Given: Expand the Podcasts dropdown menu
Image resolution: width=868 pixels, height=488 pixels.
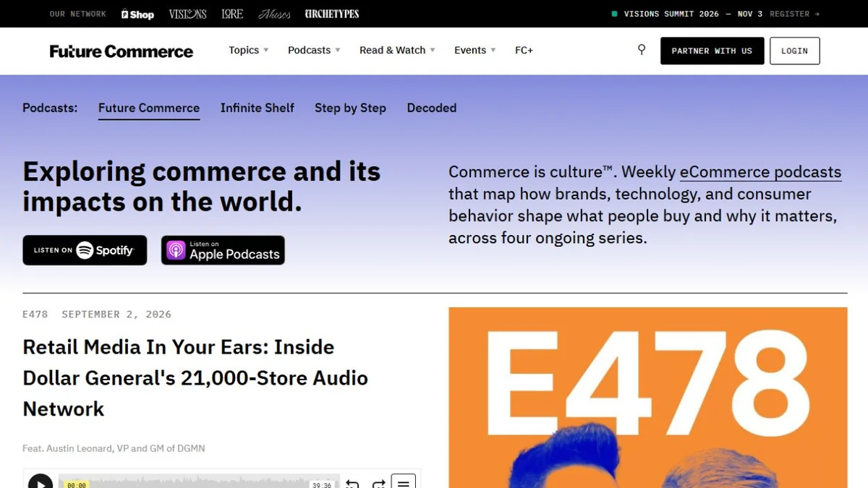Looking at the screenshot, I should click(314, 51).
